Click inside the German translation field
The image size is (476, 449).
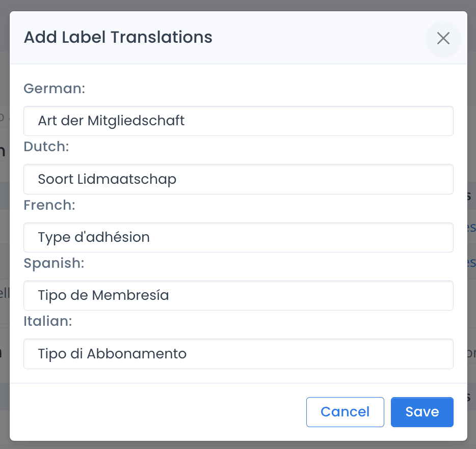[x=238, y=121]
